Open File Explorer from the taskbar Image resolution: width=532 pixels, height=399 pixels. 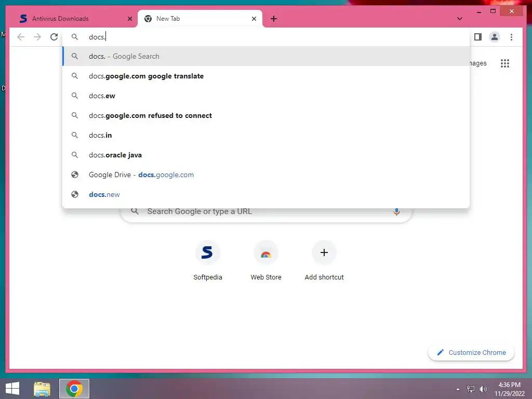click(x=42, y=389)
